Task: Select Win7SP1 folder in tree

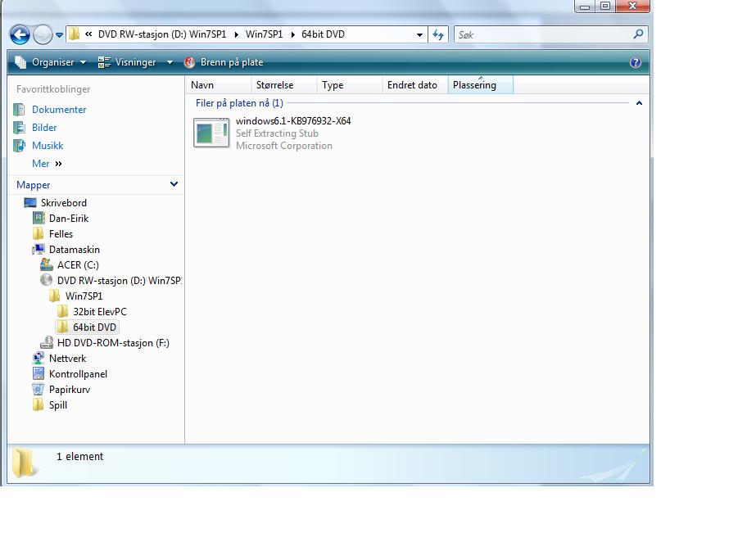Action: (84, 296)
